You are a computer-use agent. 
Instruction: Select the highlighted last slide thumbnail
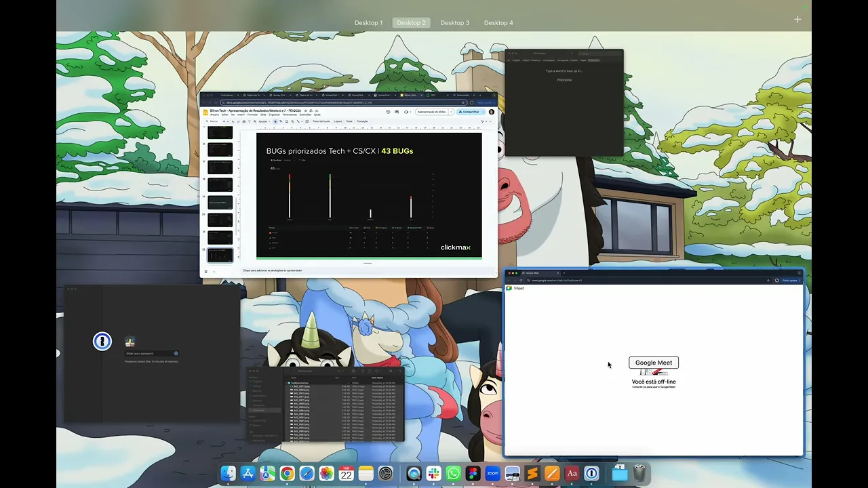[x=220, y=255]
